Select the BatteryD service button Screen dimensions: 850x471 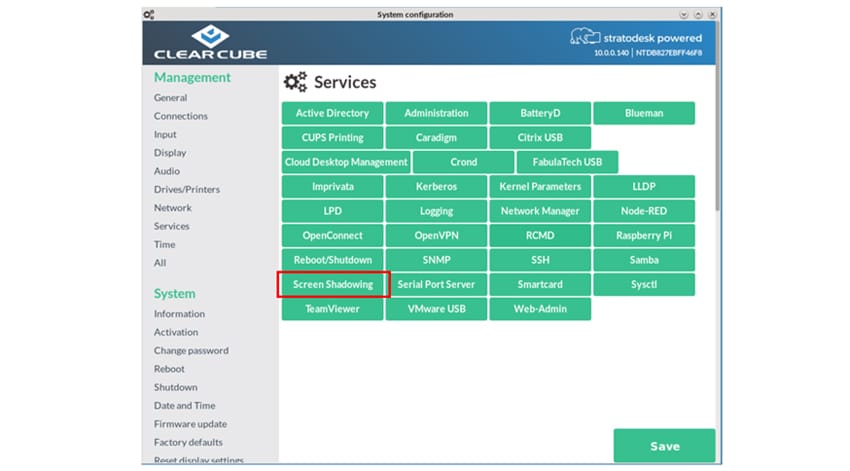pos(540,113)
